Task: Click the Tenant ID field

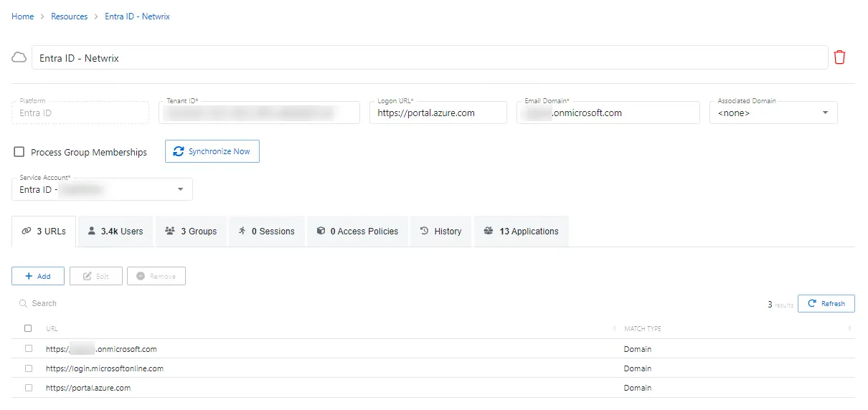Action: (x=259, y=113)
